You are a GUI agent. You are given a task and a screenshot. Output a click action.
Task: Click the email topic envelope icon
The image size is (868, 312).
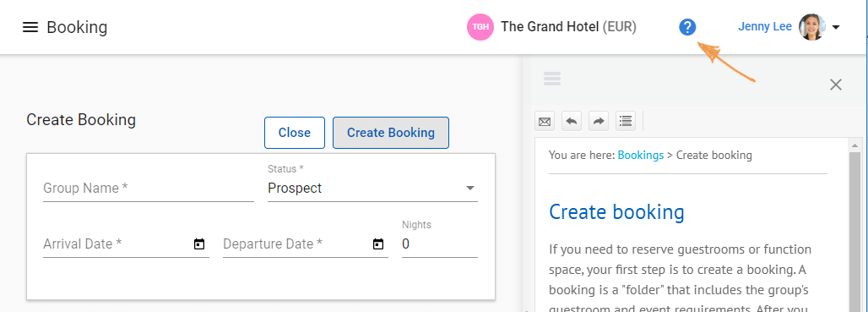click(x=545, y=121)
